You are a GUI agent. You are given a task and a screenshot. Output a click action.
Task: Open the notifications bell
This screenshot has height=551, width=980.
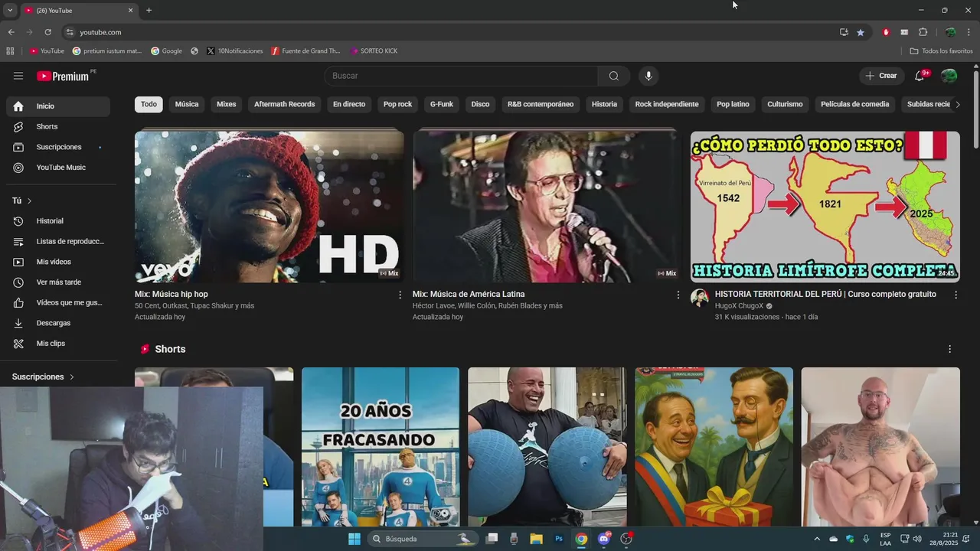coord(920,76)
